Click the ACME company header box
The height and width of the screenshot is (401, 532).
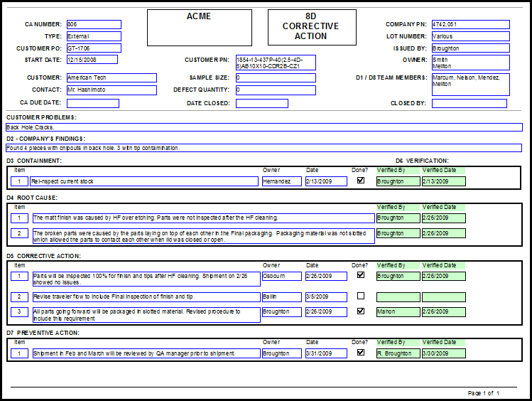[200, 28]
